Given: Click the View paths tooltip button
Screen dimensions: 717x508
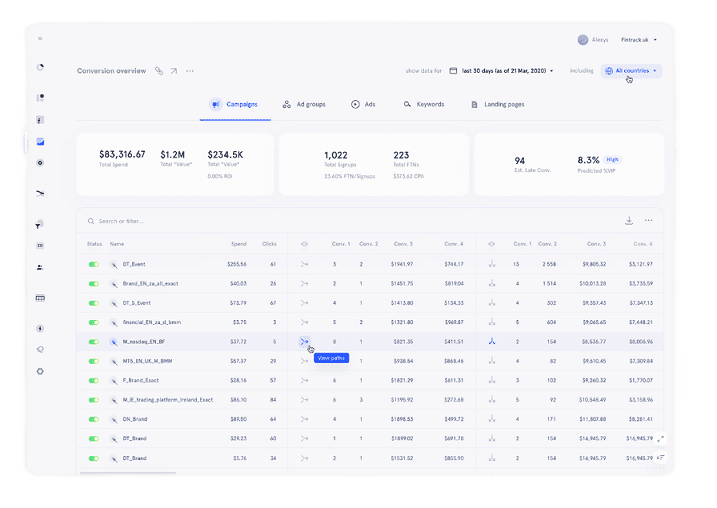Looking at the screenshot, I should tap(331, 357).
